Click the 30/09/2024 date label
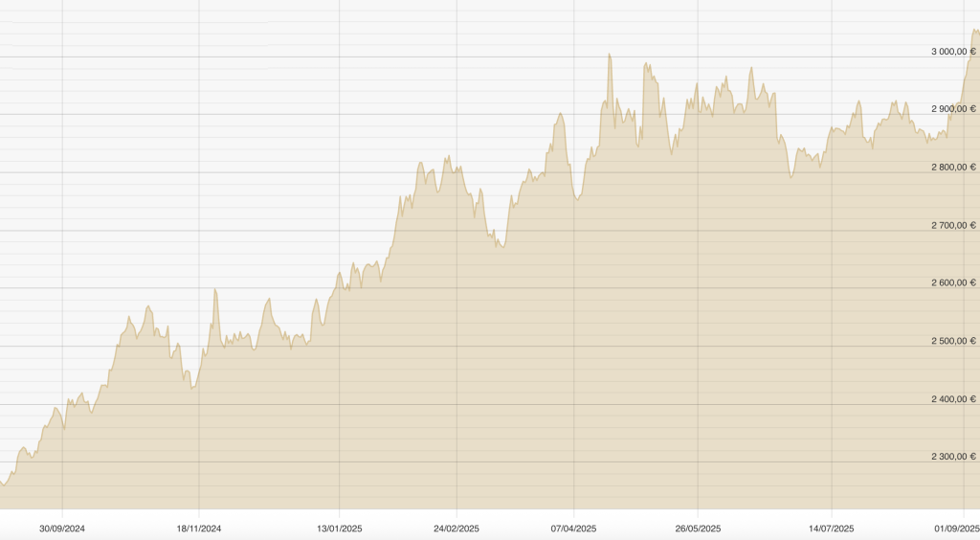 click(x=62, y=528)
